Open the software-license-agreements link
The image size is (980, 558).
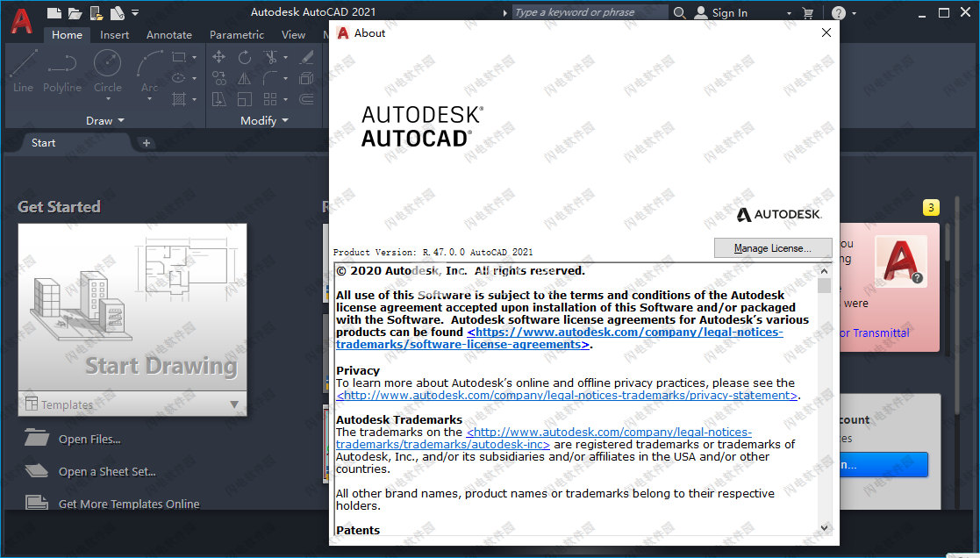pos(560,338)
